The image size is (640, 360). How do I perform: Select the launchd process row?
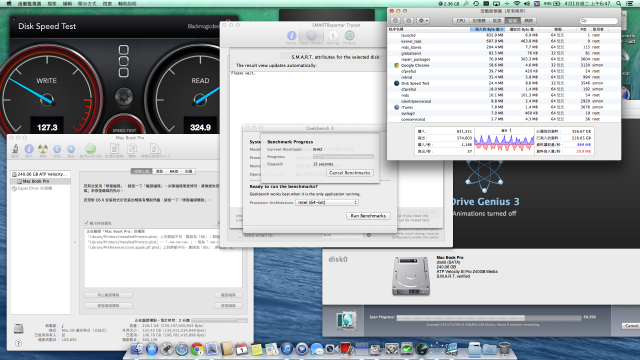tap(504, 35)
